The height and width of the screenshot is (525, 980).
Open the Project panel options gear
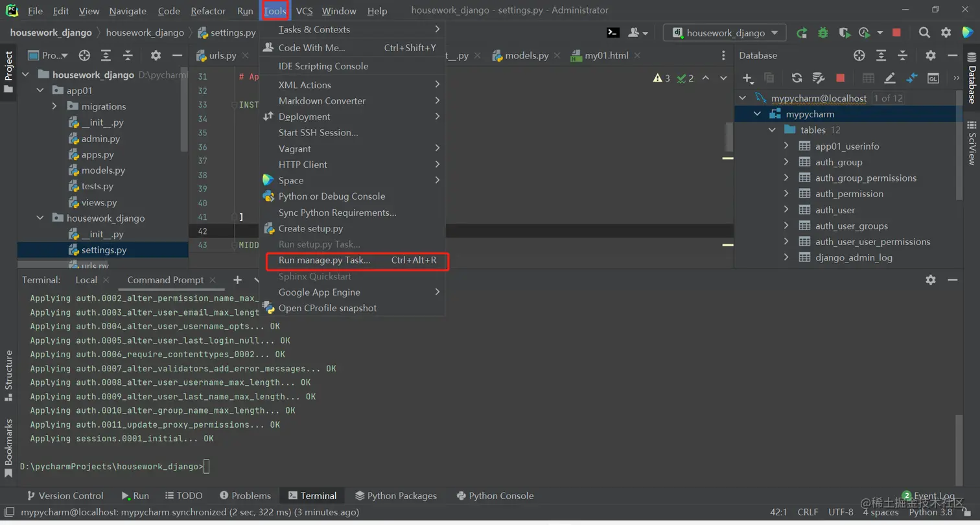(156, 56)
